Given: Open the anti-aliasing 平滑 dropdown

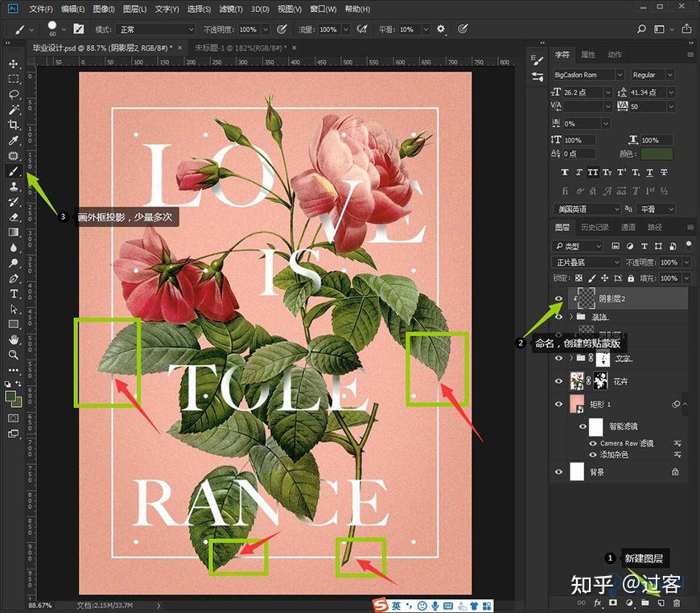Looking at the screenshot, I should coord(655,209).
